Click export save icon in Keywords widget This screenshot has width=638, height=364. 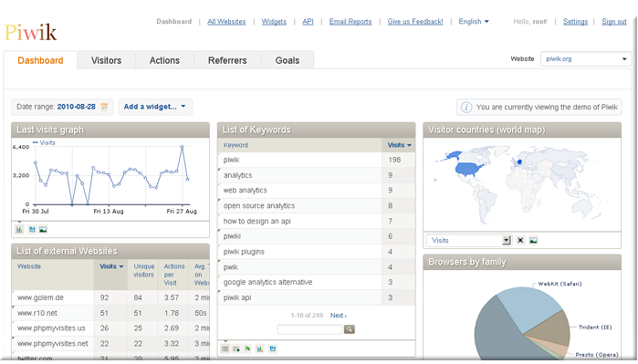click(273, 348)
